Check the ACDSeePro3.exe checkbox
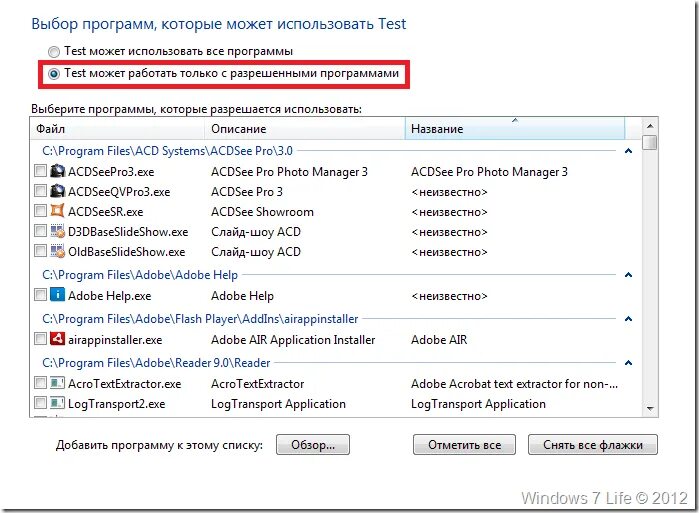Screen dimensions: 699x513 pyautogui.click(x=40, y=172)
